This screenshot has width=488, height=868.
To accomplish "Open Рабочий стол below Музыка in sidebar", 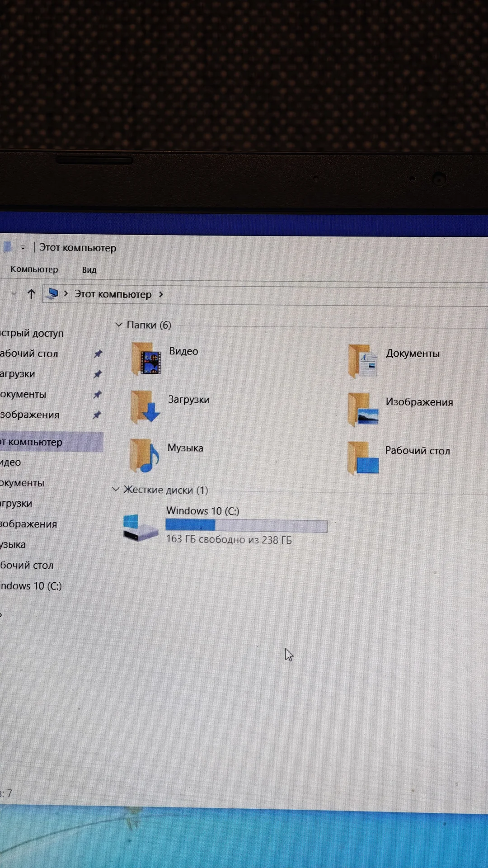I will point(27,565).
